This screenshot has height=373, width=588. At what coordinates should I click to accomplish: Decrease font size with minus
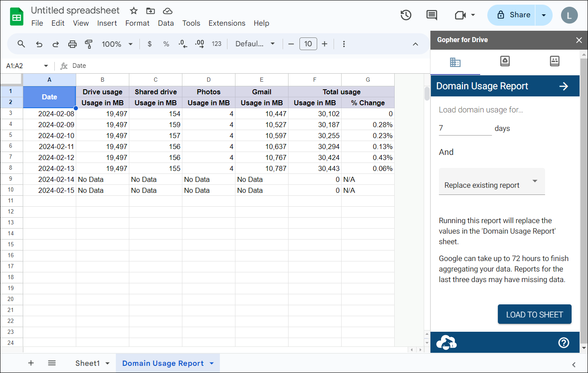(x=291, y=44)
